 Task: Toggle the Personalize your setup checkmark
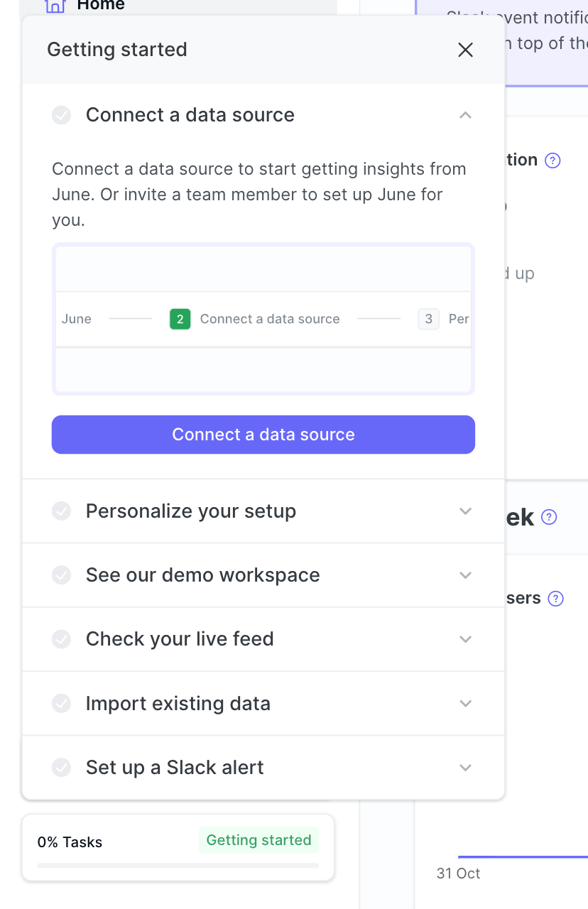(x=62, y=511)
